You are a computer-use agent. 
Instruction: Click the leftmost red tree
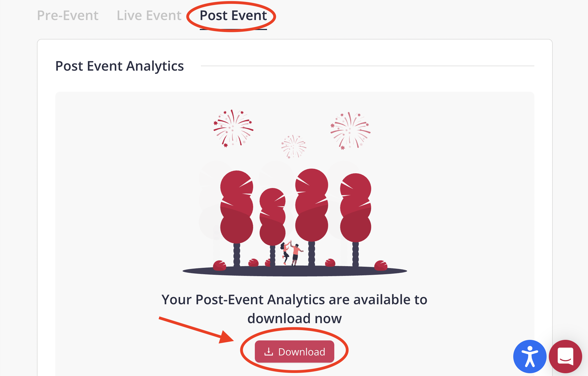pos(236,207)
